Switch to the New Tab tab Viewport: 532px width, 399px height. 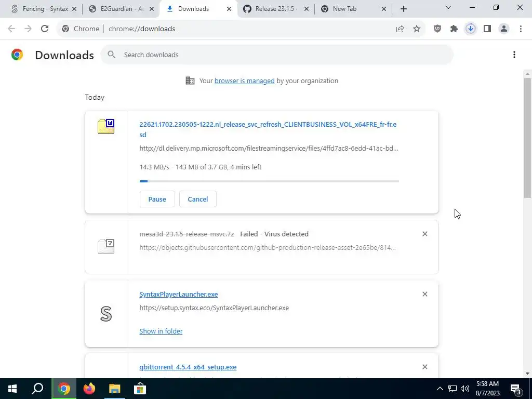click(353, 9)
